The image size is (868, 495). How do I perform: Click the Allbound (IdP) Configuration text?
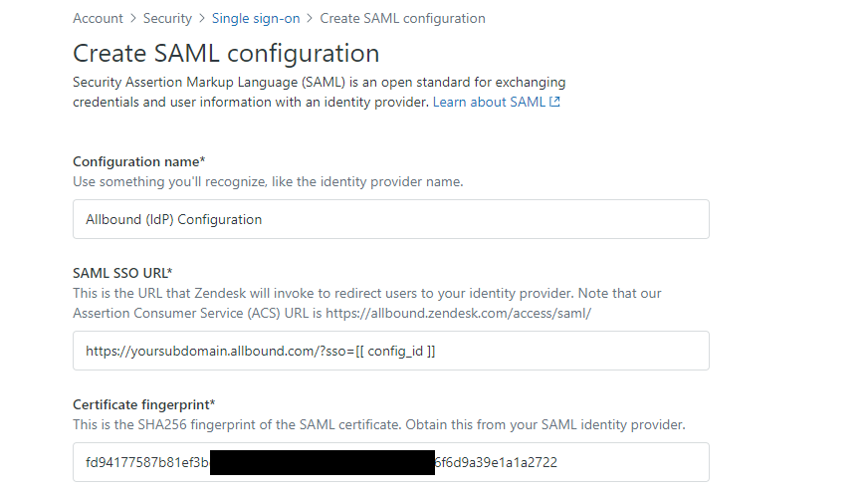174,219
